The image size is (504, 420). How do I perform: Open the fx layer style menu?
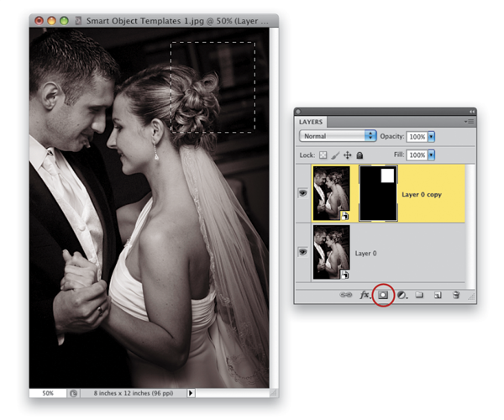click(x=365, y=295)
